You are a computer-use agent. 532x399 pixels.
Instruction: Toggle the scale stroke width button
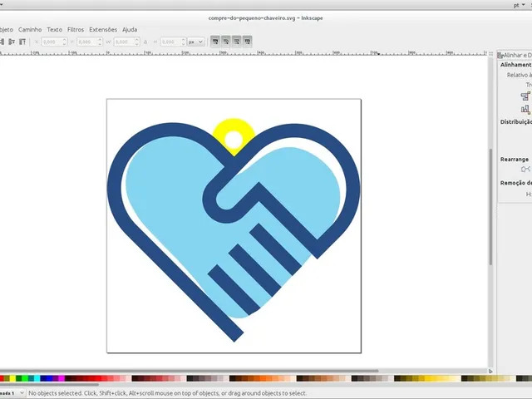(x=215, y=42)
